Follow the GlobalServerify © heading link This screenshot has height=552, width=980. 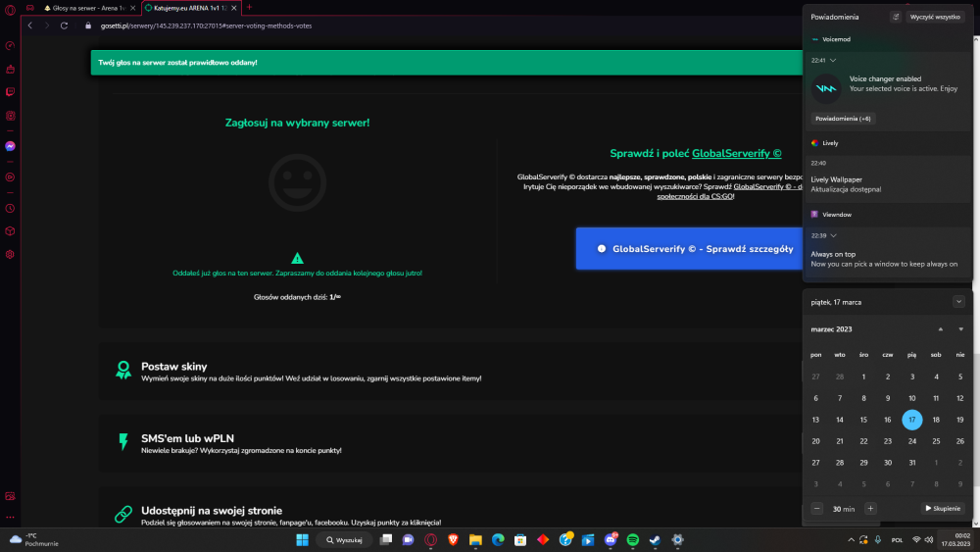click(x=736, y=154)
